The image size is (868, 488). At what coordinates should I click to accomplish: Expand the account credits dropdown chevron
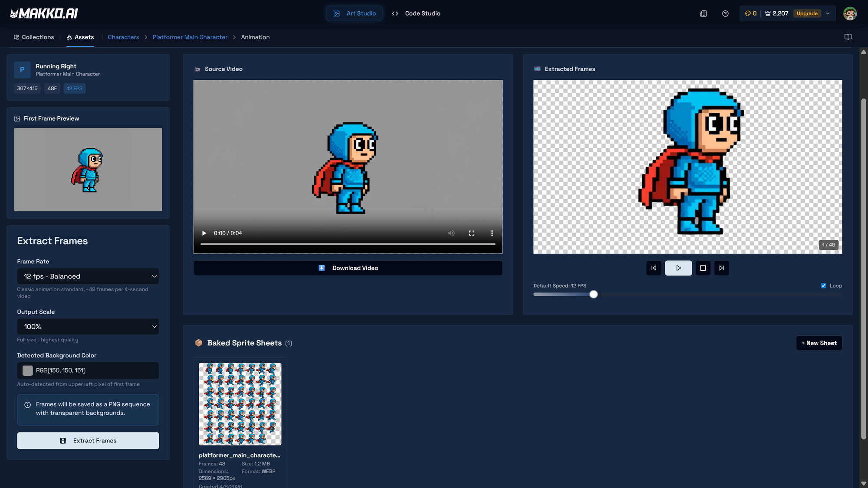pyautogui.click(x=828, y=13)
